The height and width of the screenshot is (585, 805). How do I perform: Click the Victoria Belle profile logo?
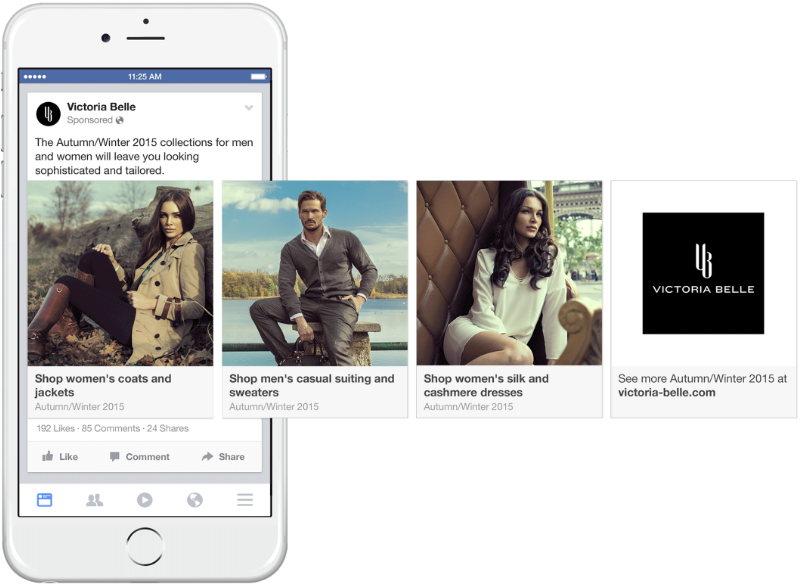coord(48,113)
